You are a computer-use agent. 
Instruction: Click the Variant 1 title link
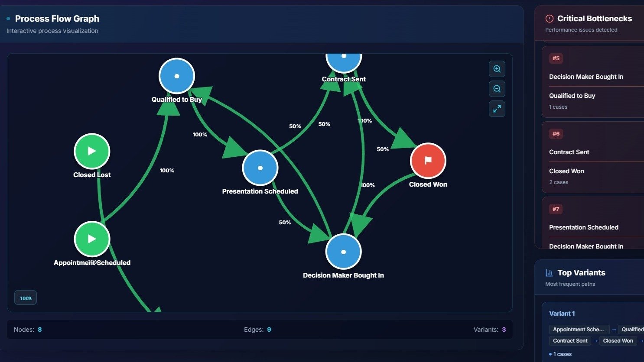pos(562,314)
